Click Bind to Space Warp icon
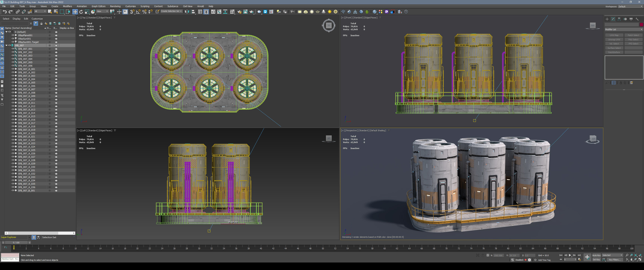 30,11
